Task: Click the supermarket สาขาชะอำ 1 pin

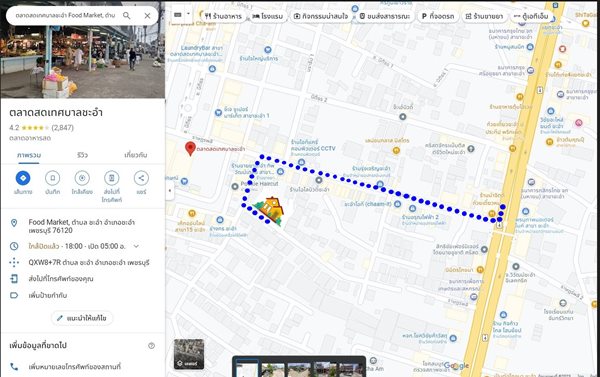Action: click(x=218, y=113)
